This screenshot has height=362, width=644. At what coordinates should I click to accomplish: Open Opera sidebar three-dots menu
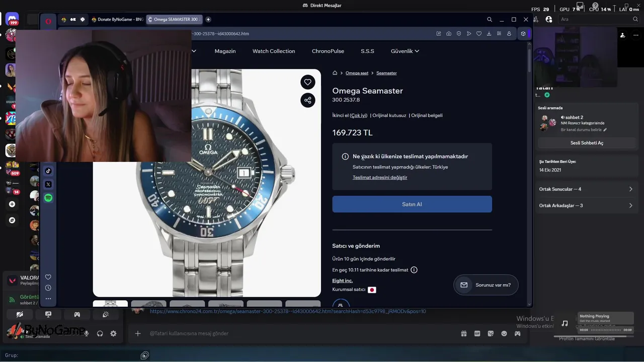point(48,299)
